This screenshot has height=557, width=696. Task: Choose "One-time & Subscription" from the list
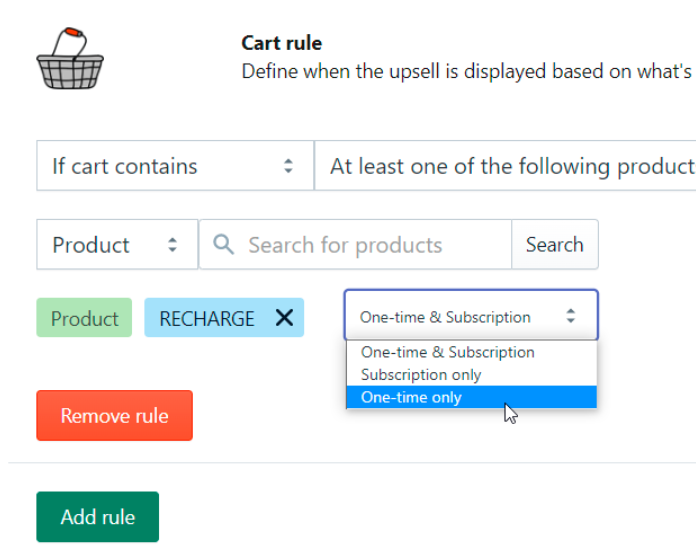[448, 352]
